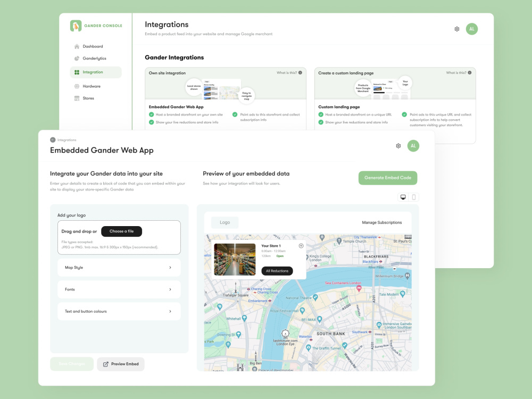Click Custom landing page card title
532x399 pixels.
tap(339, 107)
